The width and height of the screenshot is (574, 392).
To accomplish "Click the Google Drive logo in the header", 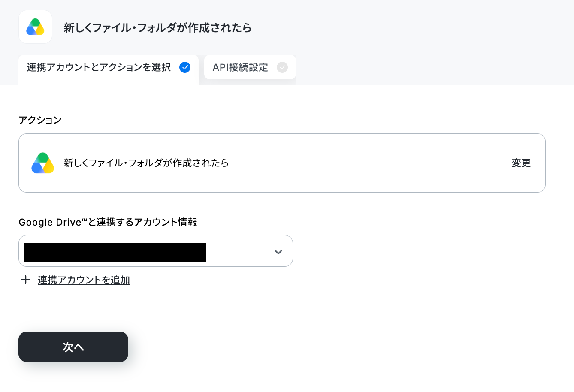I will 35,27.
